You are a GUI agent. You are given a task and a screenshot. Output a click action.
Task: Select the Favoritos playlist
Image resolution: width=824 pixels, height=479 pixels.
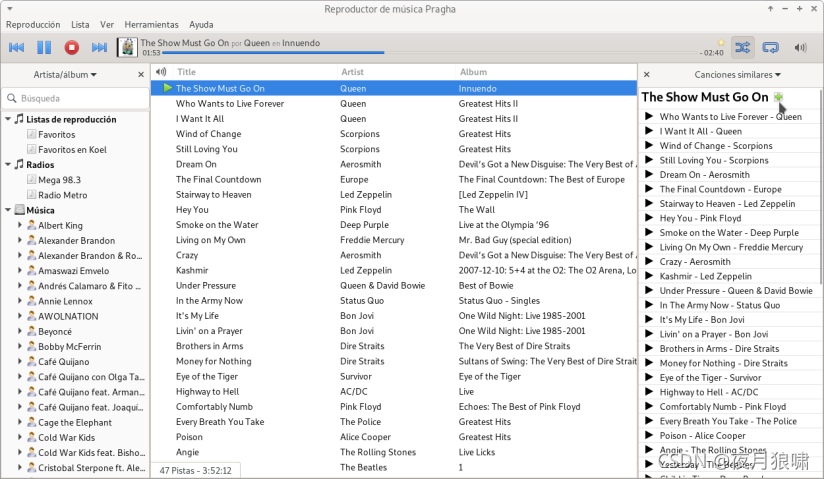[57, 135]
